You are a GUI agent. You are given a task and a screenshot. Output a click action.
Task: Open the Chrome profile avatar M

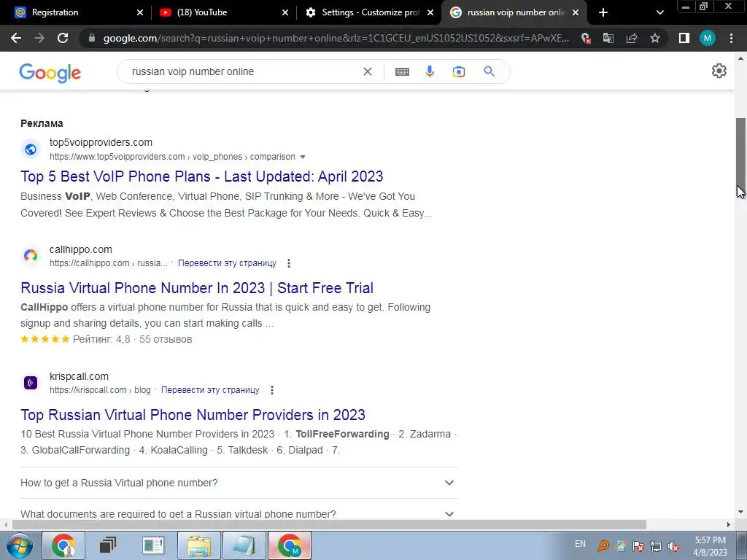point(708,38)
